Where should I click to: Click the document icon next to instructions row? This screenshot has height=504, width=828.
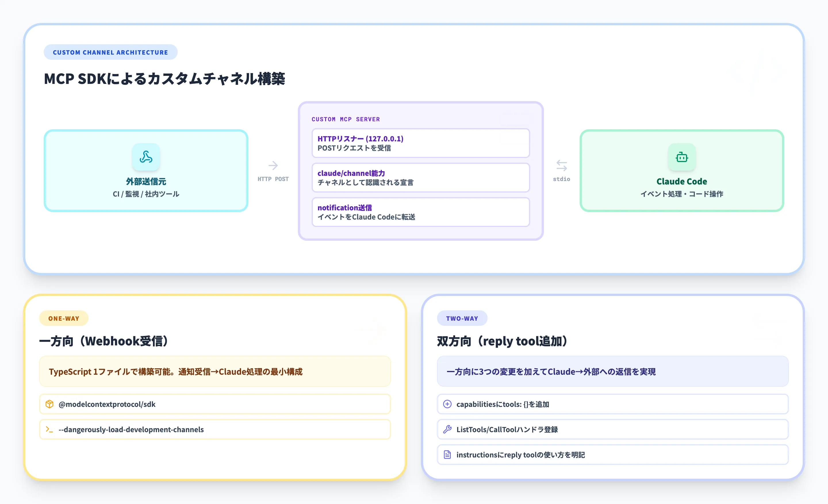pos(447,454)
